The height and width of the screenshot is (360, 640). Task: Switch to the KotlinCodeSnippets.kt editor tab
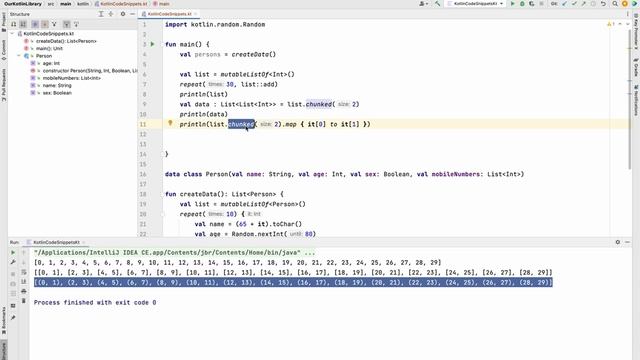click(x=169, y=14)
